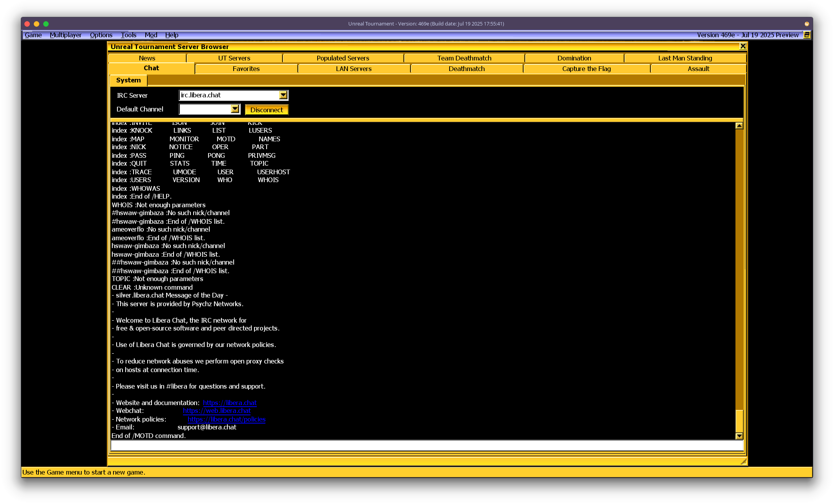
Task: Open the web.libera.chat webchat link
Action: [216, 411]
